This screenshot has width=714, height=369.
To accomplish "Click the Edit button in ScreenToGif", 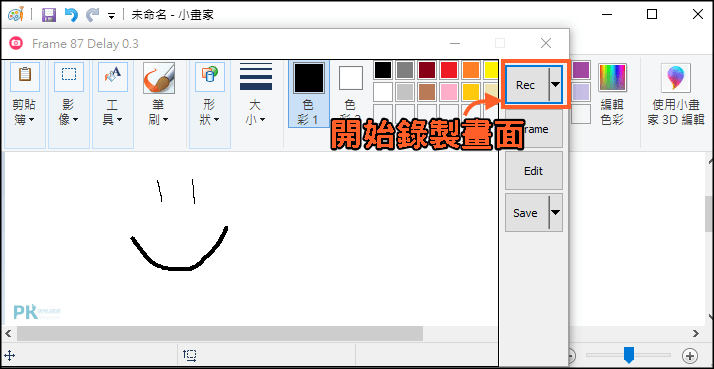I will [x=534, y=171].
